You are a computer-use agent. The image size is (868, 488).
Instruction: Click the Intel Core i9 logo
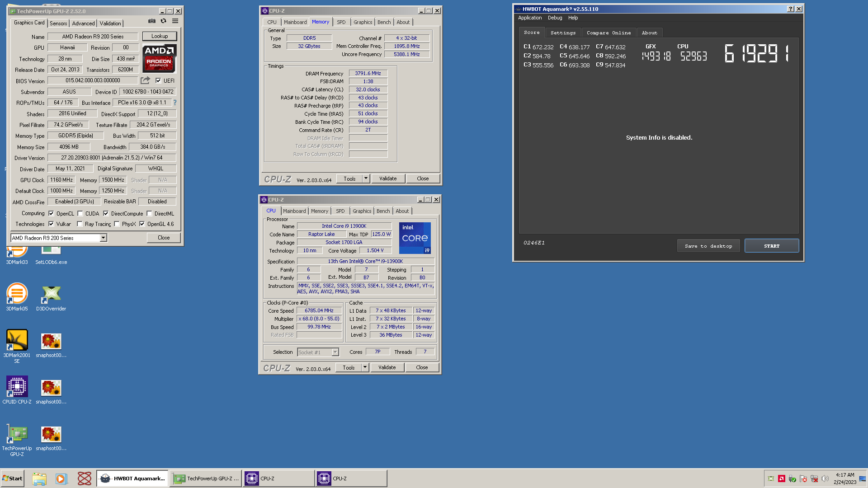pyautogui.click(x=415, y=238)
